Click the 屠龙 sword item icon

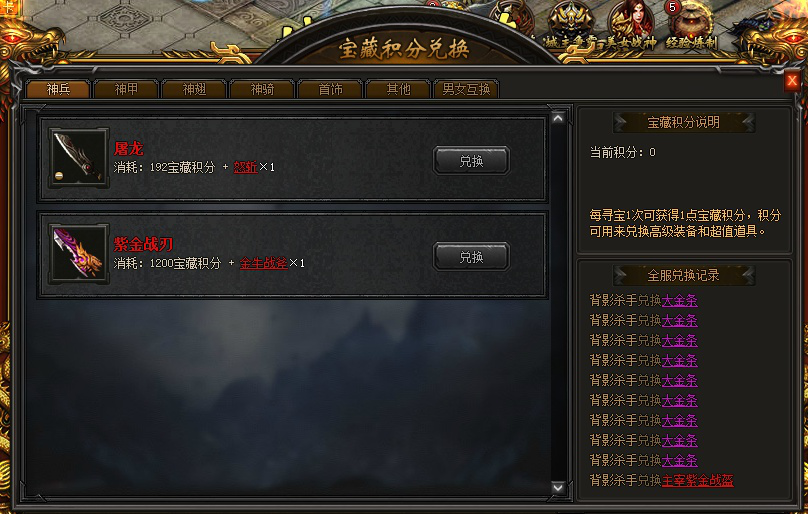(79, 158)
